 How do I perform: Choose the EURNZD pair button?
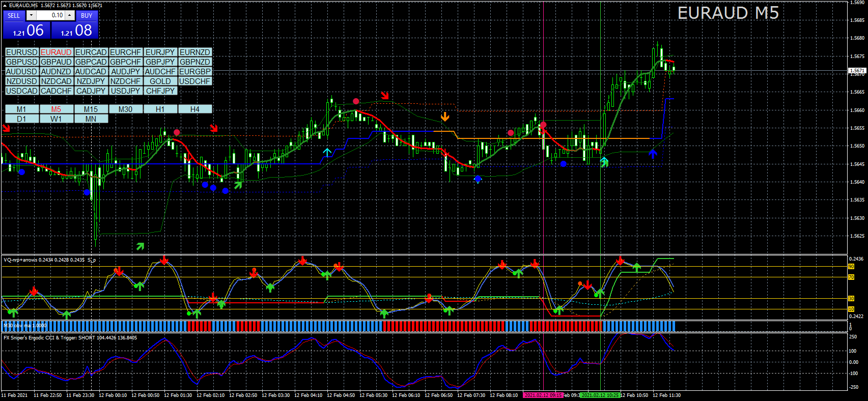tap(195, 52)
